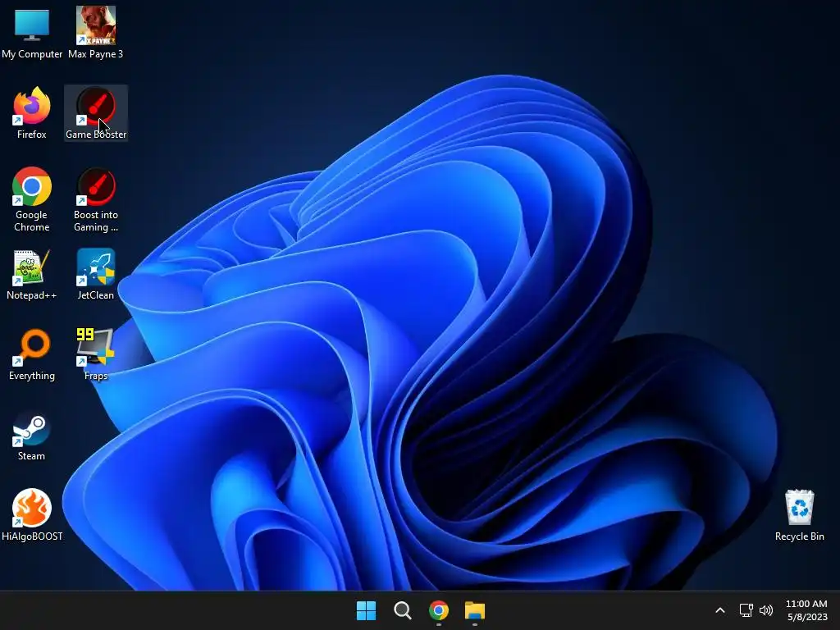Open Chrome from the taskbar
Screen dimensions: 840x630
coord(438,610)
